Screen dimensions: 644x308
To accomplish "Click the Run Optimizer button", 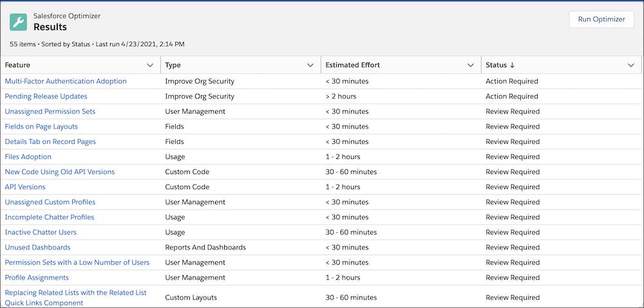I will (x=601, y=19).
